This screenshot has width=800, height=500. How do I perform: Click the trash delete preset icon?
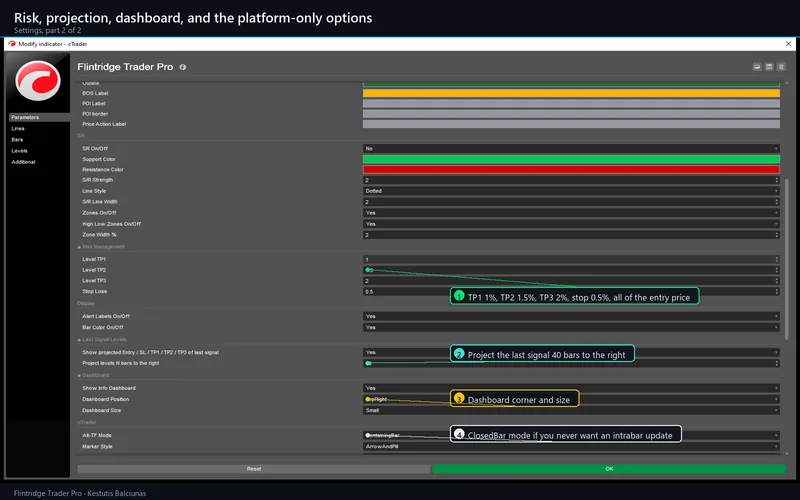[781, 67]
